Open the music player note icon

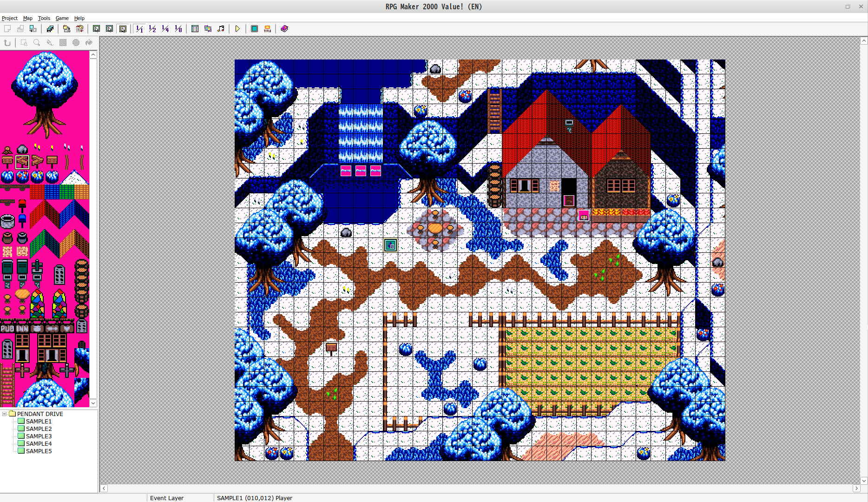coord(221,29)
